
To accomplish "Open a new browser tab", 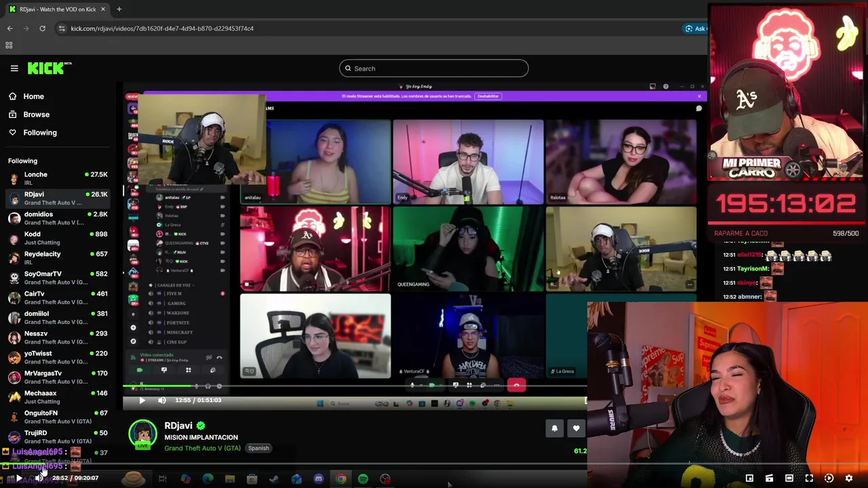I will (x=119, y=9).
